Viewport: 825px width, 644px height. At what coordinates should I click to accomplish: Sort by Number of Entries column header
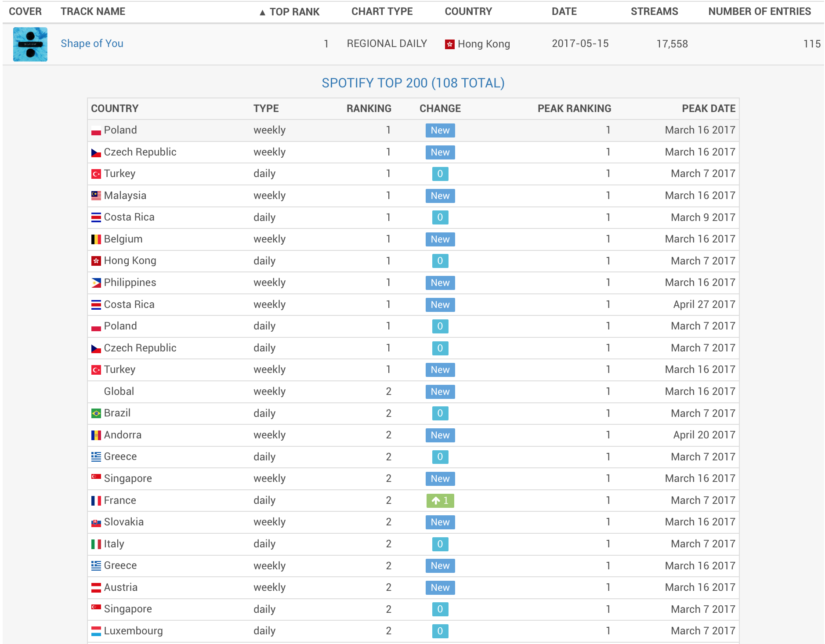[x=759, y=12]
